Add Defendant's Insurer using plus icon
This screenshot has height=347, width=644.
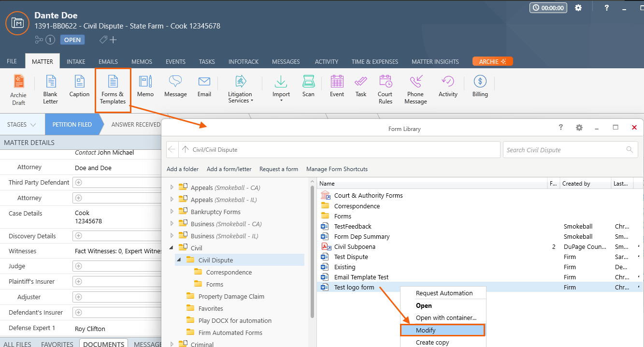coord(79,313)
